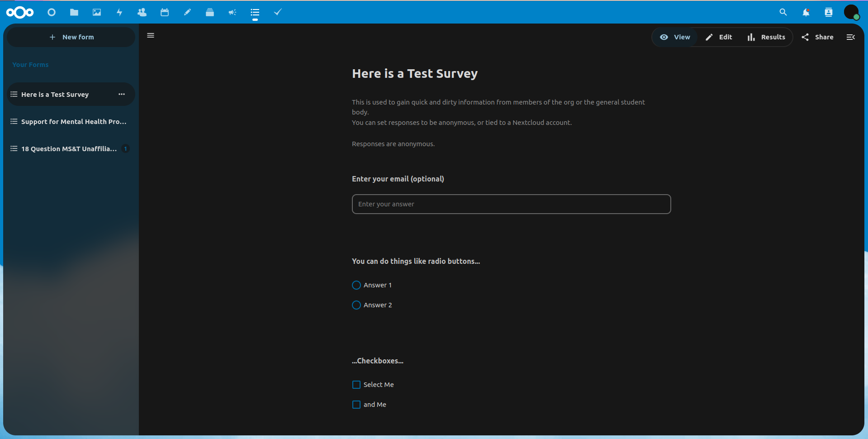Switch to the Results tab

[766, 37]
